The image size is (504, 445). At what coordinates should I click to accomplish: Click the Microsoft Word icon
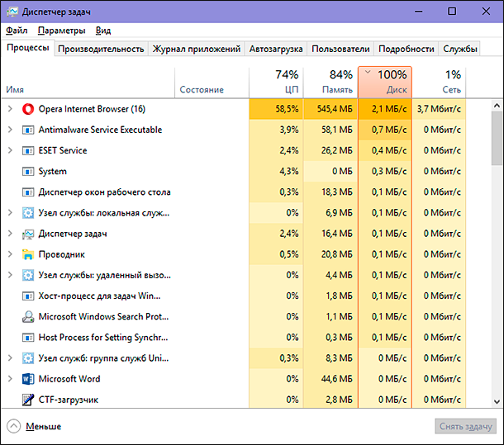click(28, 379)
